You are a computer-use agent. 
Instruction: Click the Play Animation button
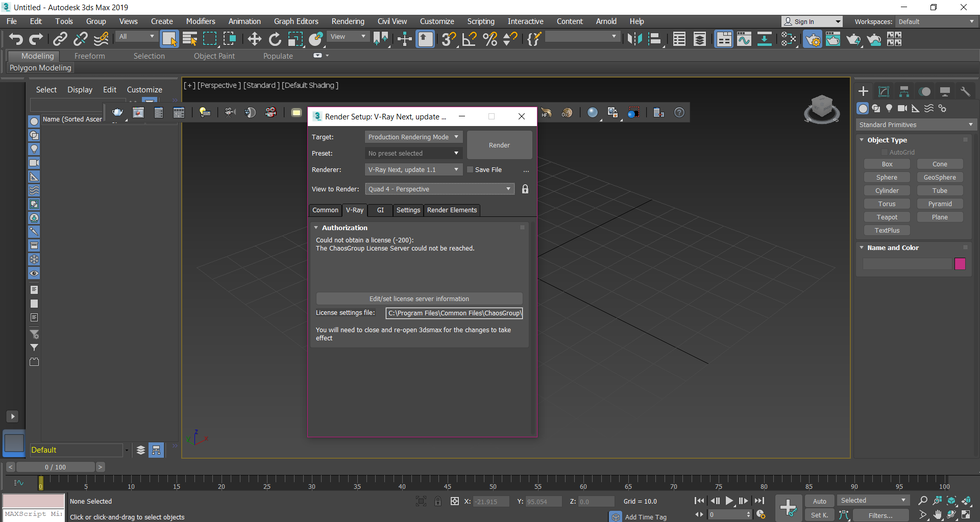coord(729,501)
